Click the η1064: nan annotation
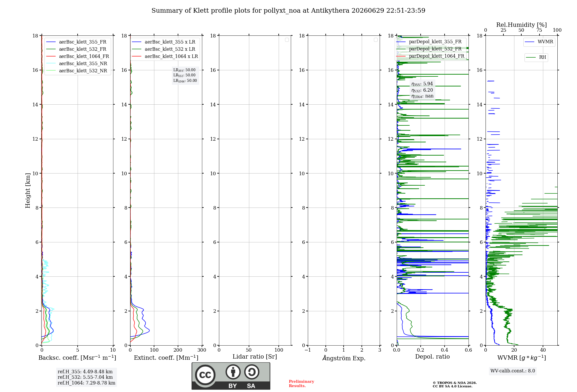 coord(422,96)
